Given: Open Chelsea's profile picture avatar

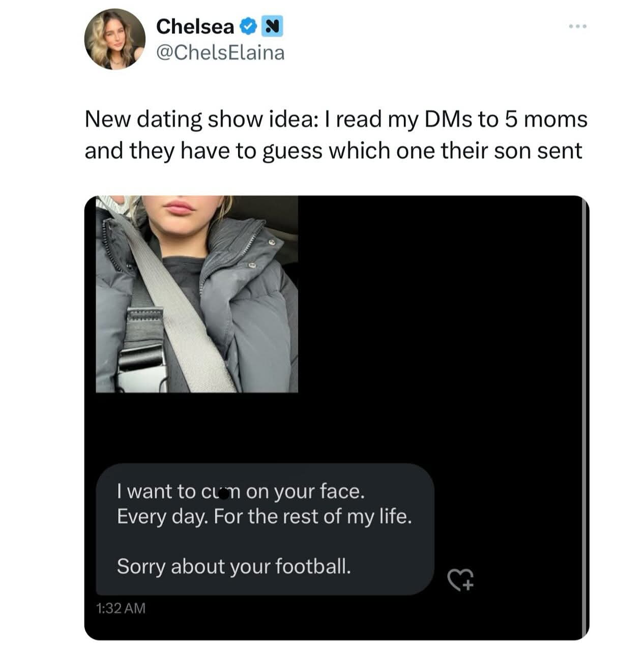Looking at the screenshot, I should click(x=115, y=39).
